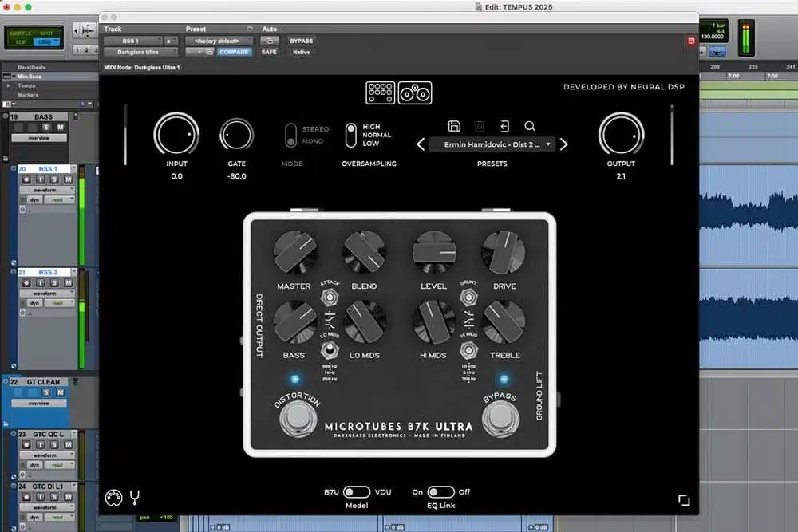Mute the BSS 1 track

point(68,179)
